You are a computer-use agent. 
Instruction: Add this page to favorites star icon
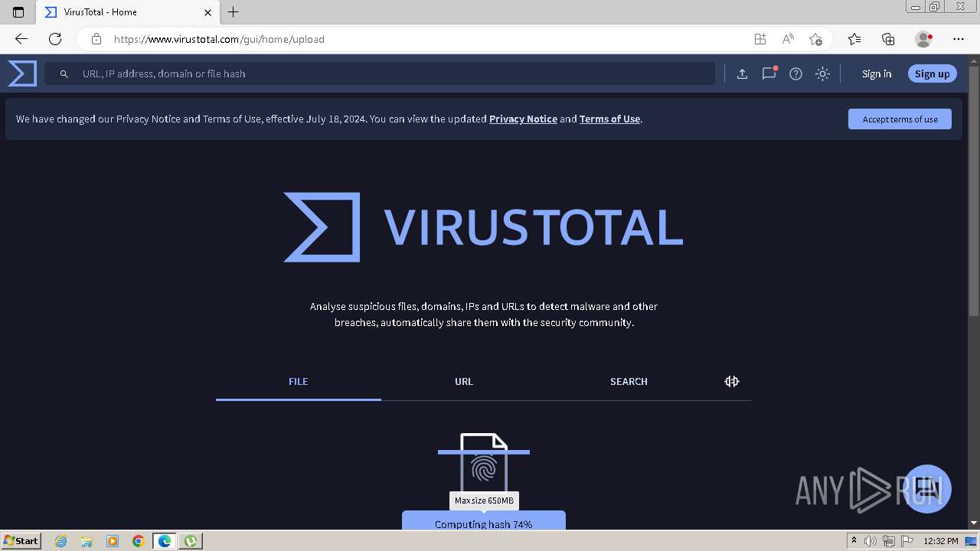[815, 39]
